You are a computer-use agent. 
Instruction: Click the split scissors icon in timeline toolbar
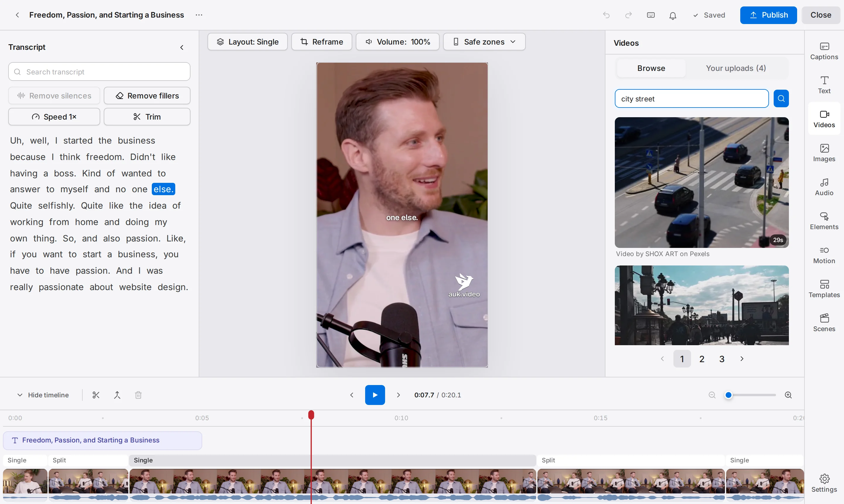(x=96, y=395)
